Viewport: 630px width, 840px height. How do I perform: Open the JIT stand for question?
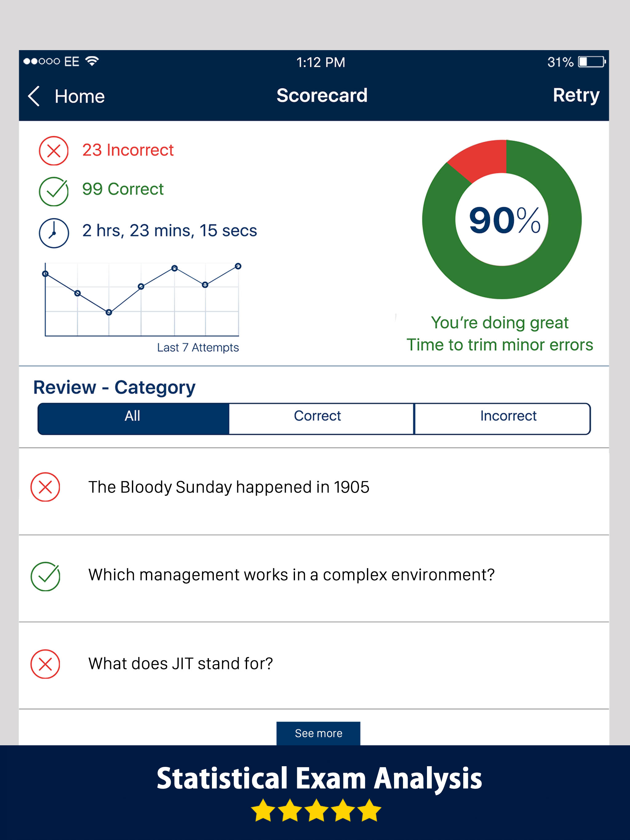click(181, 664)
